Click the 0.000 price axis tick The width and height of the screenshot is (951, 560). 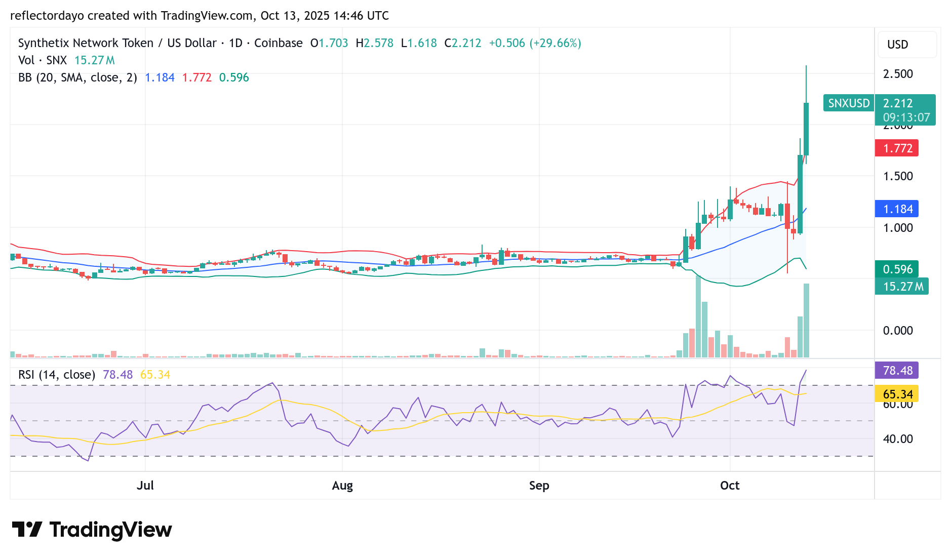(x=898, y=331)
